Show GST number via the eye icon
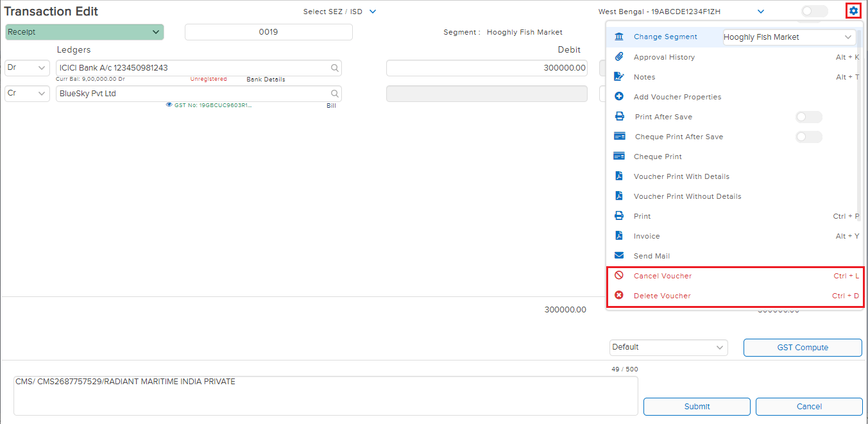This screenshot has width=868, height=424. point(169,105)
